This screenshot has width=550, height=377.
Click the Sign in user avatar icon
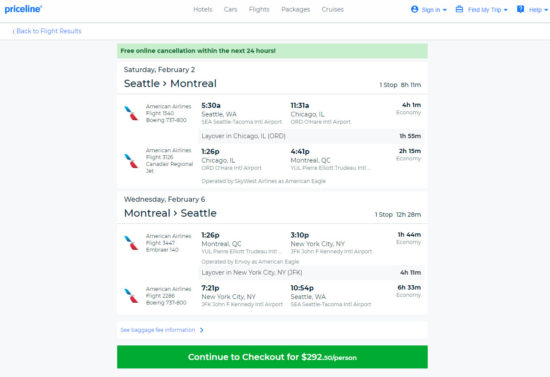(414, 9)
